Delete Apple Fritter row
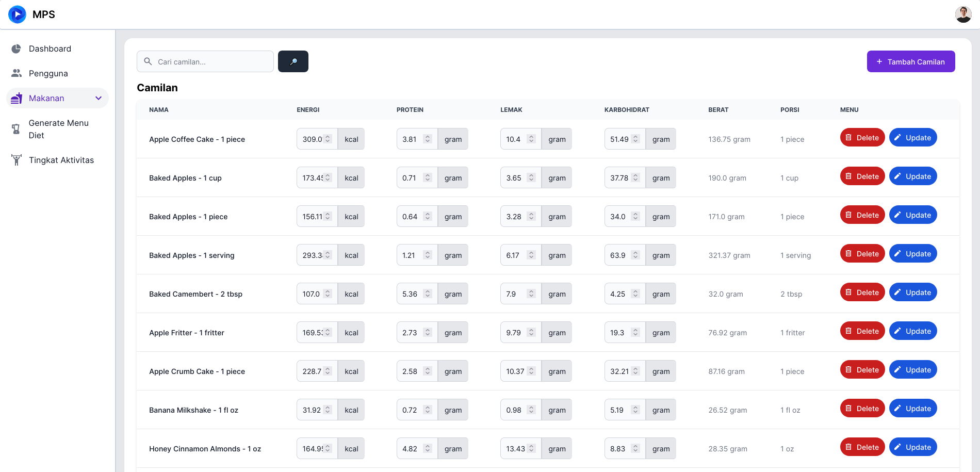Screen dimensions: 980x472 tap(862, 331)
